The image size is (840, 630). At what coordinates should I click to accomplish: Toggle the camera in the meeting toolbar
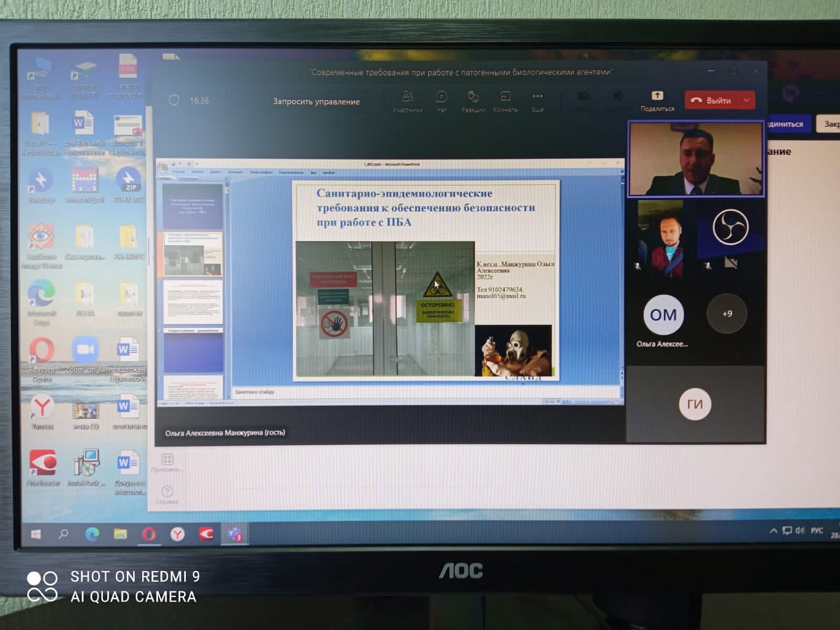tap(584, 97)
